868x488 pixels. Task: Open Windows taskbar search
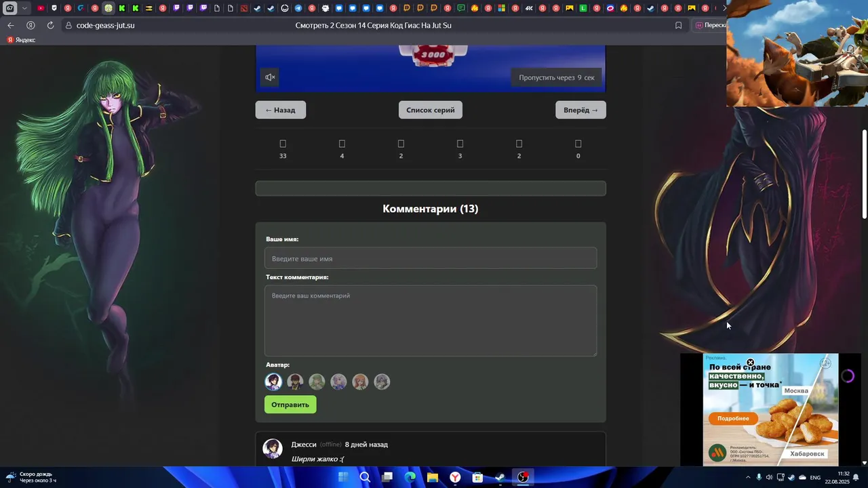tap(365, 477)
